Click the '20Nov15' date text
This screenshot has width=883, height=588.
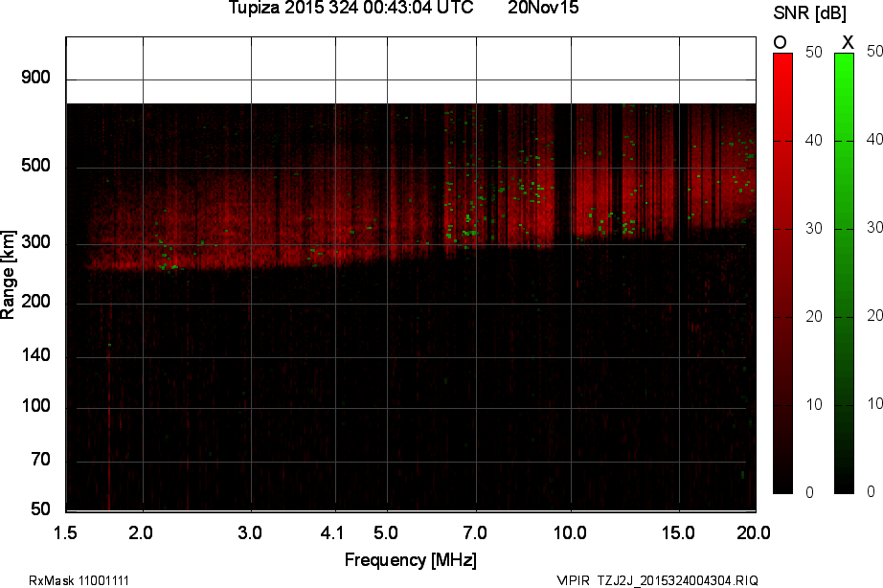[x=543, y=9]
